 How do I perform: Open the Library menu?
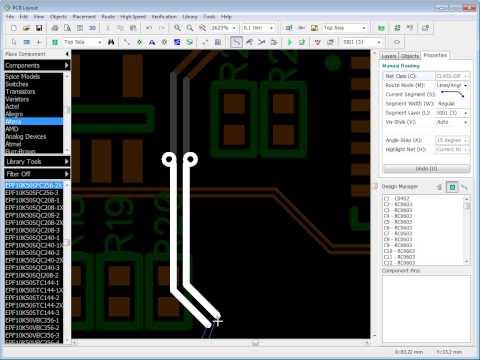(190, 17)
